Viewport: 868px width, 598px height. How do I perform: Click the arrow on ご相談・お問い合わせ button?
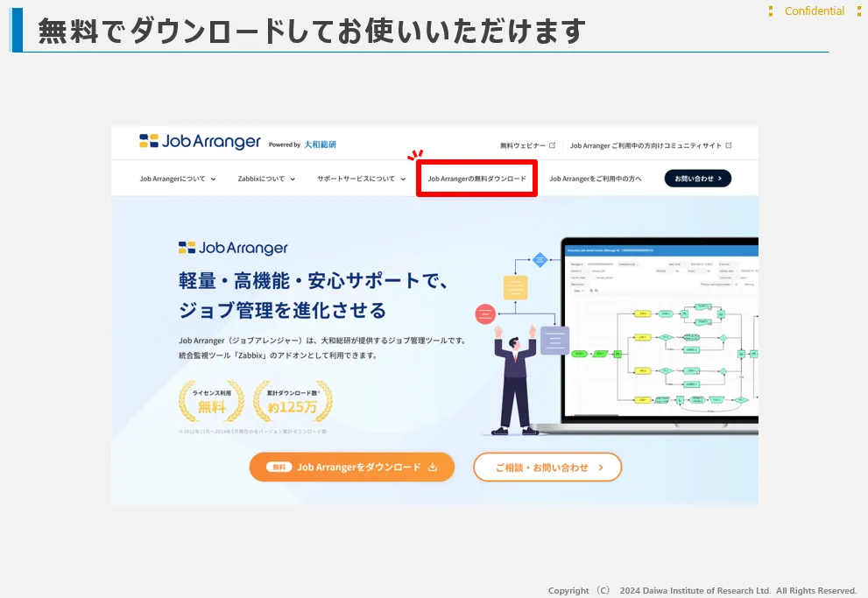coord(601,468)
